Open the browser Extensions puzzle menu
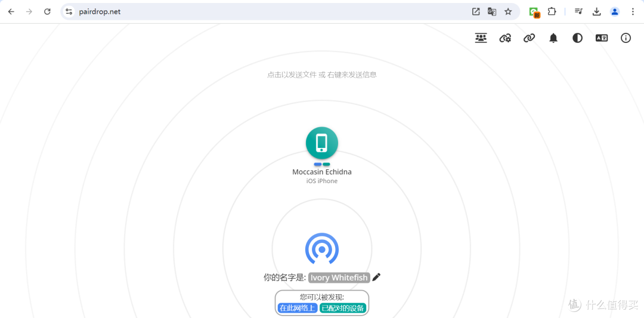Image resolution: width=644 pixels, height=318 pixels. (x=552, y=11)
